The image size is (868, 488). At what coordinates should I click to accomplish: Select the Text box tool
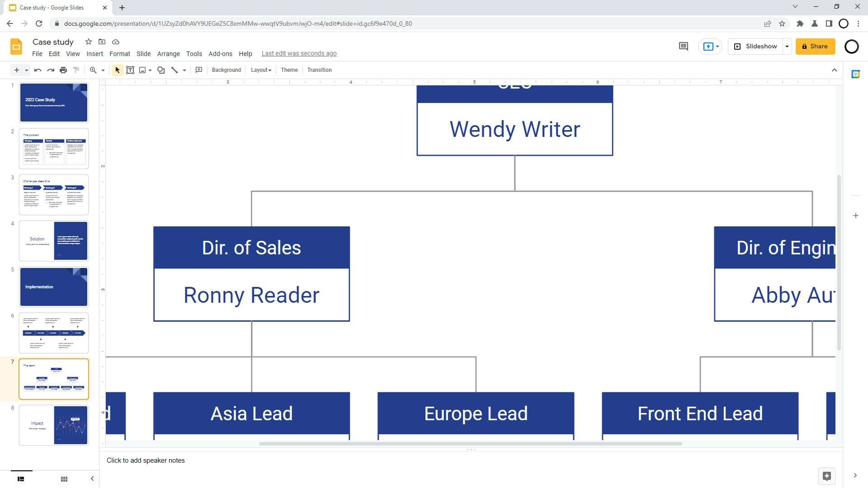pyautogui.click(x=130, y=70)
